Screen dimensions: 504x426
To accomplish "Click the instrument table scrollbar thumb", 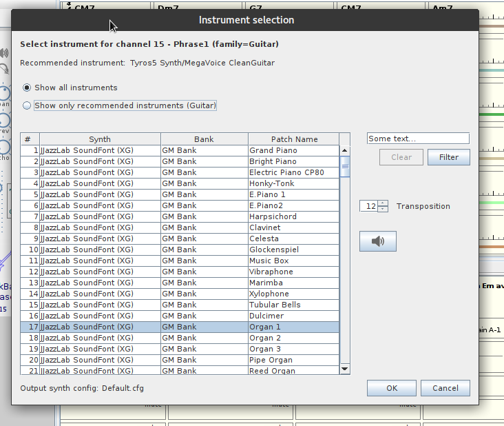I will (345, 166).
